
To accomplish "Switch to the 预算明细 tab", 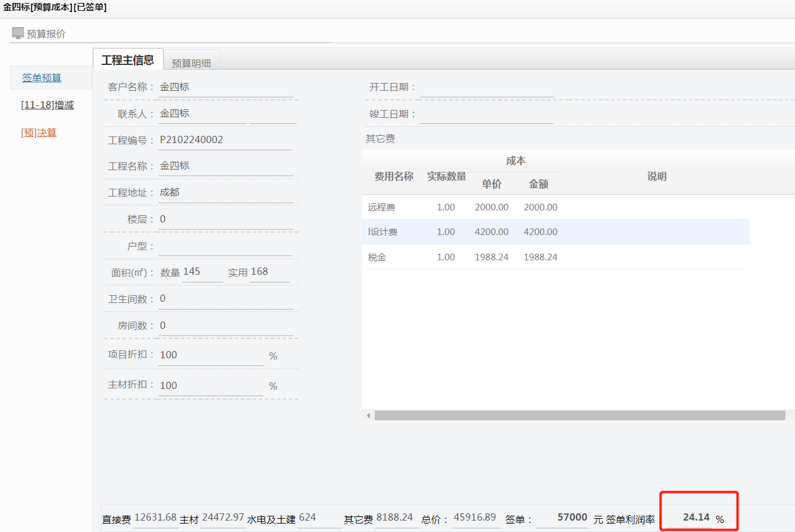I will (191, 63).
